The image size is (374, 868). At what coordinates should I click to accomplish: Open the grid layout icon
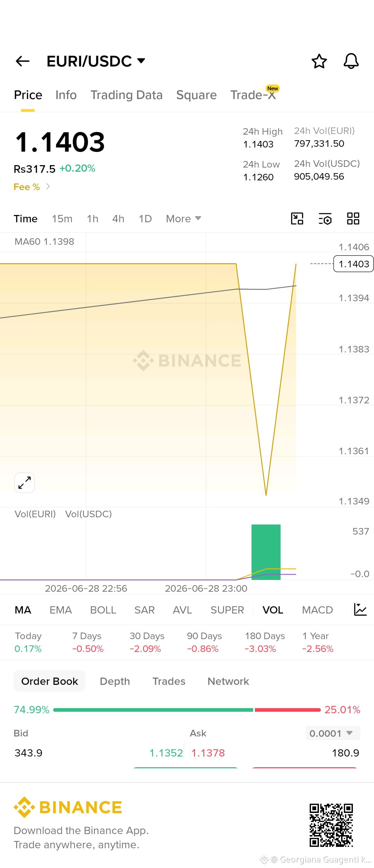[353, 219]
